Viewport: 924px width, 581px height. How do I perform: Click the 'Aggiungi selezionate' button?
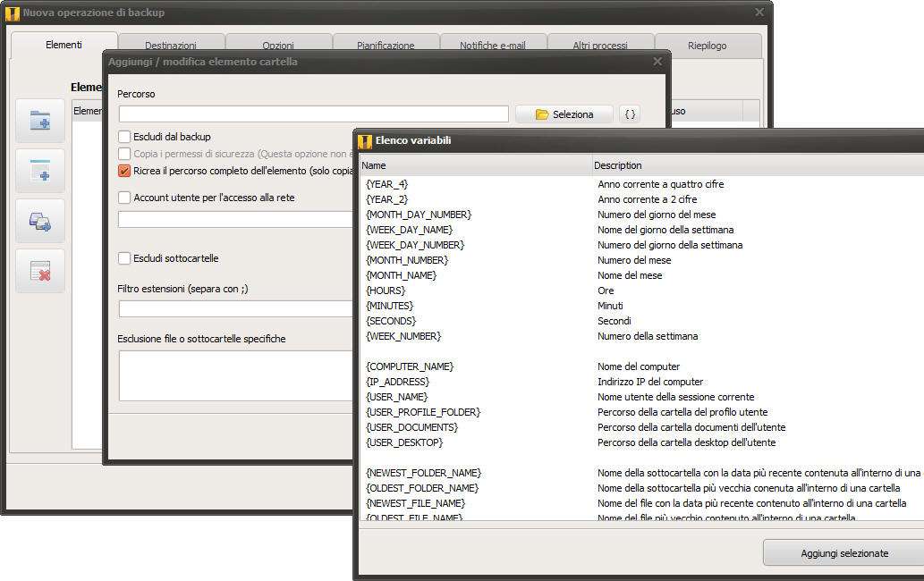tap(843, 553)
